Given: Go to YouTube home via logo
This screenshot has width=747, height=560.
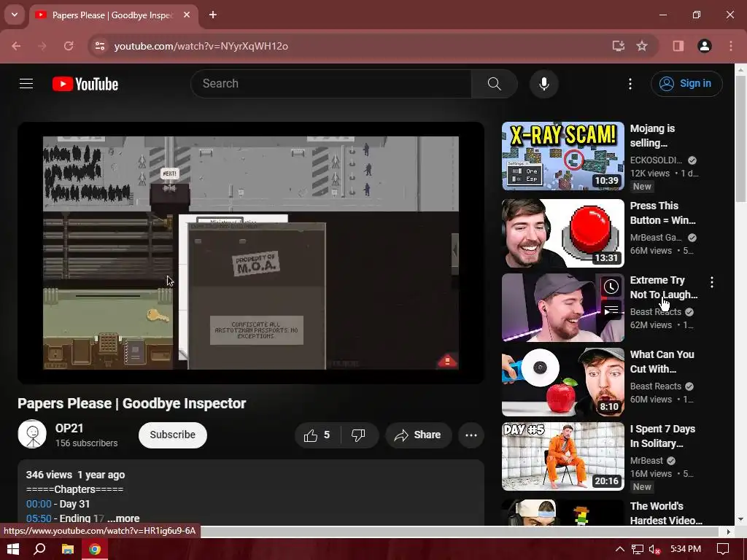Looking at the screenshot, I should 85,84.
